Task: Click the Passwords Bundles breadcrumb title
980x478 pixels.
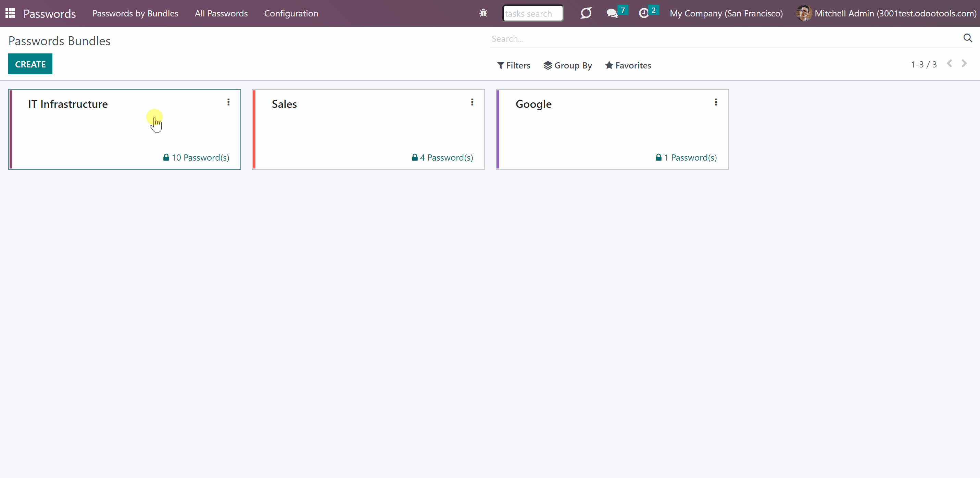Action: point(59,41)
